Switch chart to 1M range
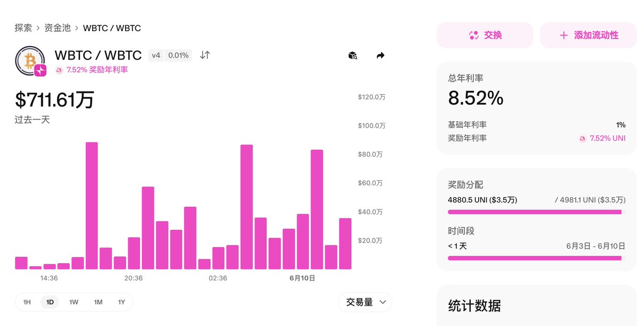Image resolution: width=644 pixels, height=326 pixels. pos(98,302)
